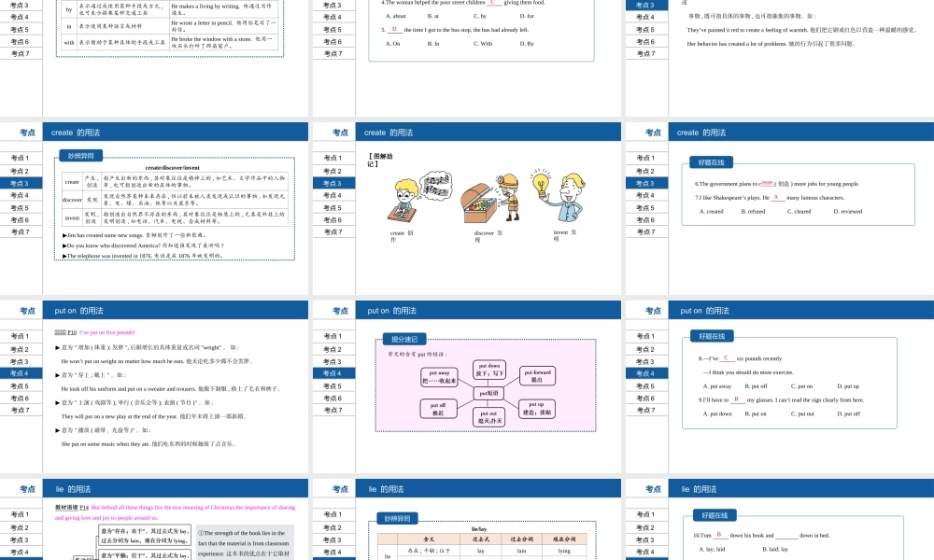Click the 'lie/lay' table title

coord(479,528)
